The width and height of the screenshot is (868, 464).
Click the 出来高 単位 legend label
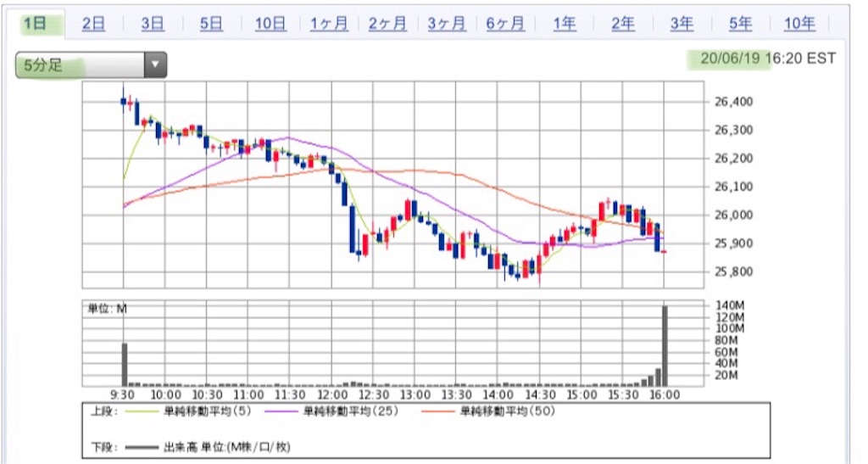227,447
